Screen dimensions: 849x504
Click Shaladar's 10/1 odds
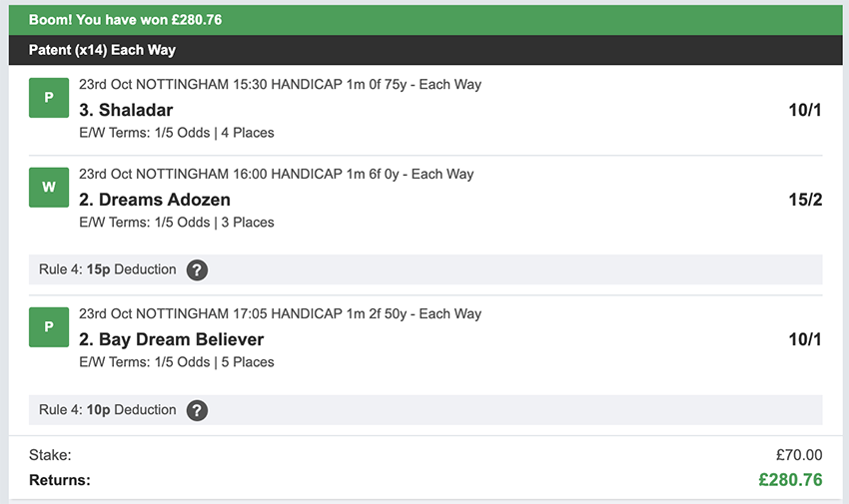click(804, 110)
